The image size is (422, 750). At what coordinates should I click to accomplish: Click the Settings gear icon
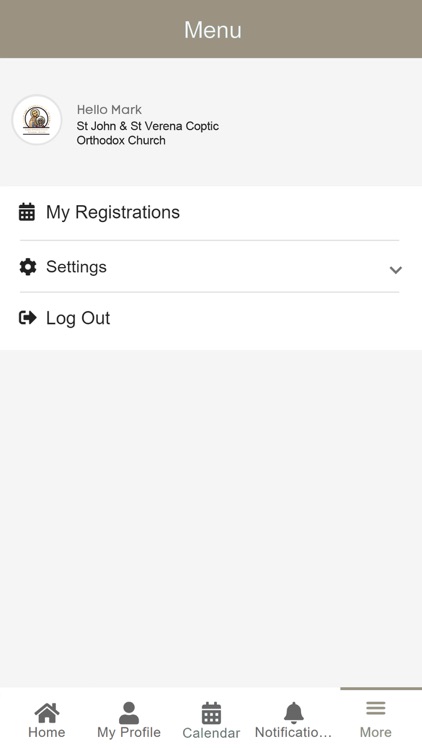27,267
